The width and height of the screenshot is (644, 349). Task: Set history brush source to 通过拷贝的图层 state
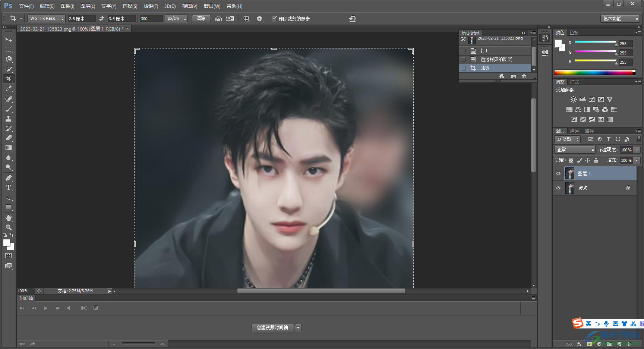pyautogui.click(x=463, y=59)
